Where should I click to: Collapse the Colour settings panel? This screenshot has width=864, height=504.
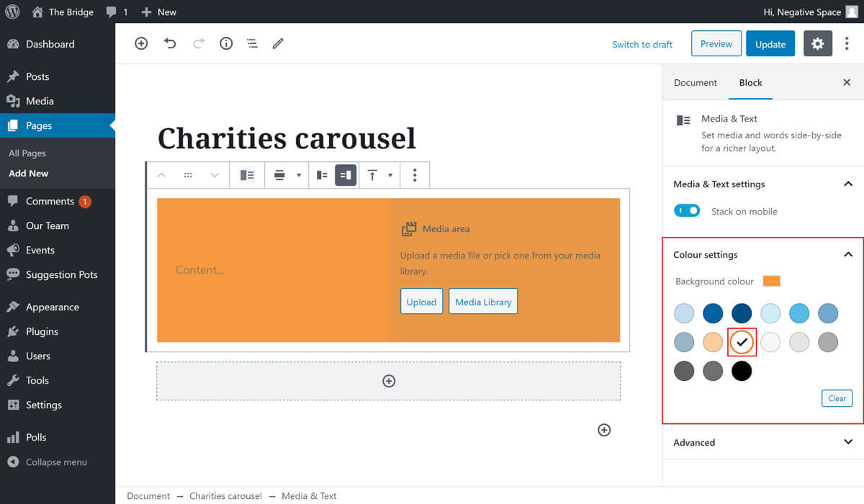pos(847,255)
